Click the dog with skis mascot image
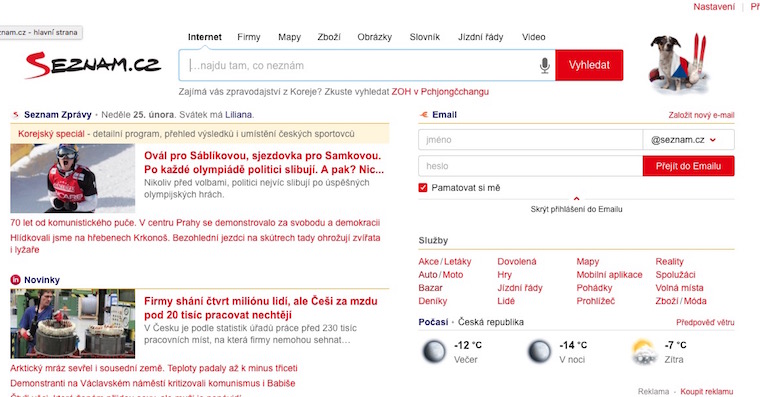Viewport: 760px width, 397px height. pyautogui.click(x=679, y=63)
